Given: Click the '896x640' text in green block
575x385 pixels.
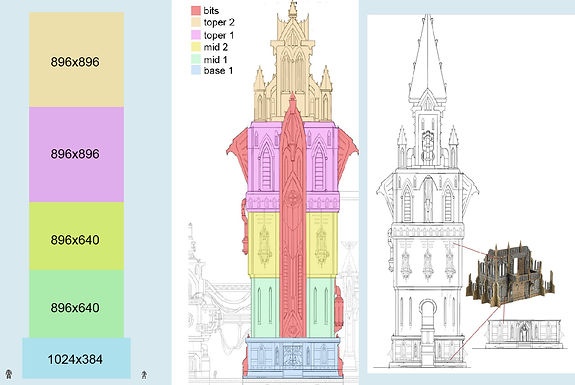Looking at the screenshot, I should tap(75, 308).
